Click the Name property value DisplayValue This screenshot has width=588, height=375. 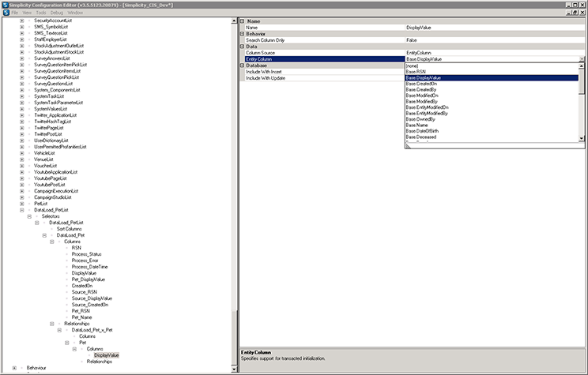click(495, 28)
